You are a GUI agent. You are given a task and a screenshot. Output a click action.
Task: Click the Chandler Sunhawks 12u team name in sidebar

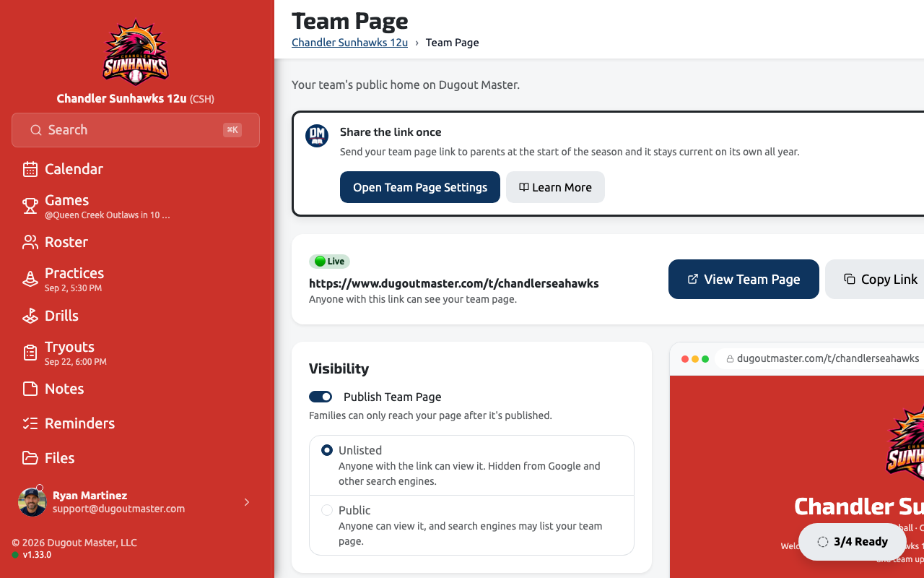tap(122, 98)
